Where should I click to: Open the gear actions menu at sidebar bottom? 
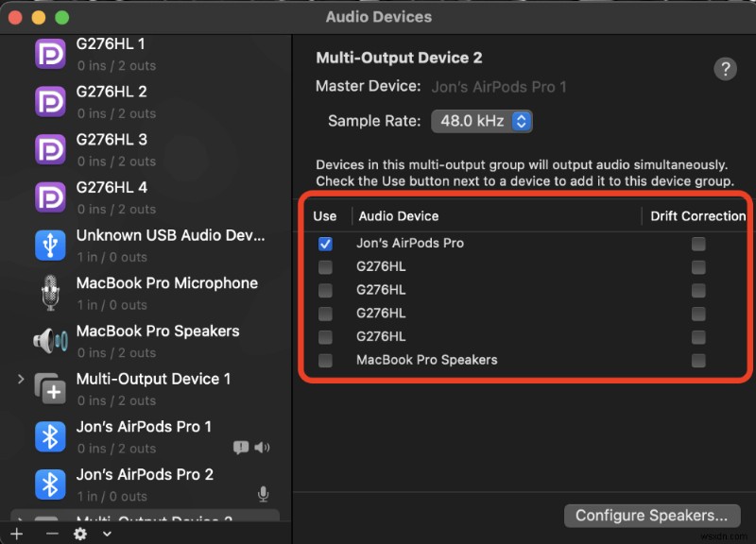coord(80,534)
